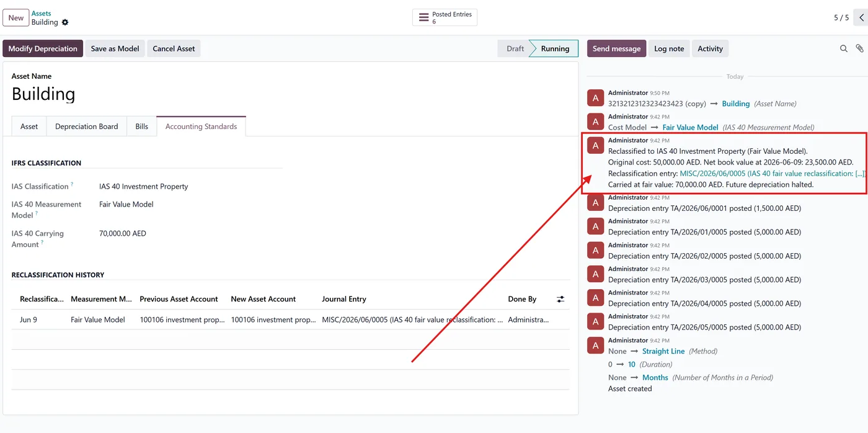Click the New button
The width and height of the screenshot is (868, 433).
coord(16,17)
